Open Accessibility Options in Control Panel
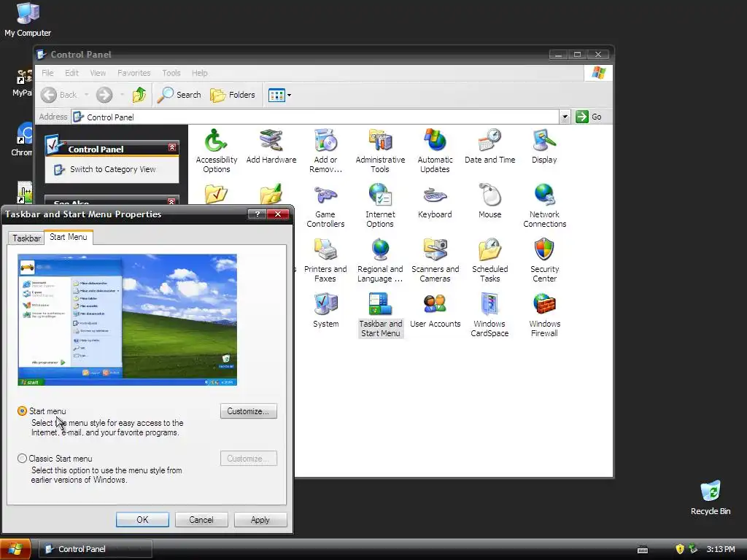The width and height of the screenshot is (747, 560). tap(216, 150)
